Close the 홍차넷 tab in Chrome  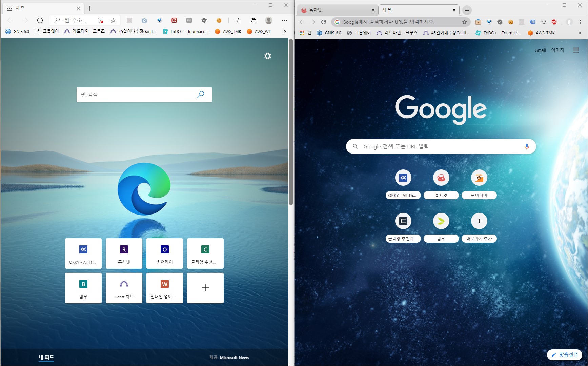pyautogui.click(x=373, y=10)
